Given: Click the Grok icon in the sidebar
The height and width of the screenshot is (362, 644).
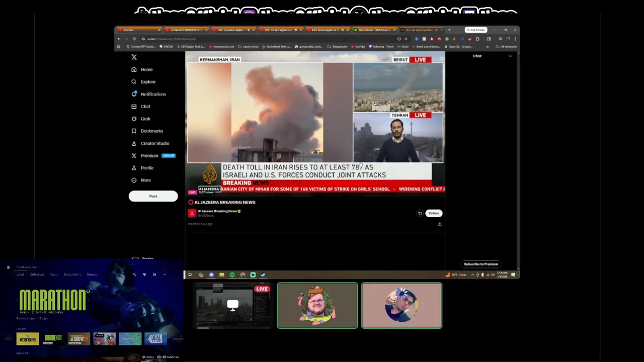Looking at the screenshot, I should click(134, 119).
